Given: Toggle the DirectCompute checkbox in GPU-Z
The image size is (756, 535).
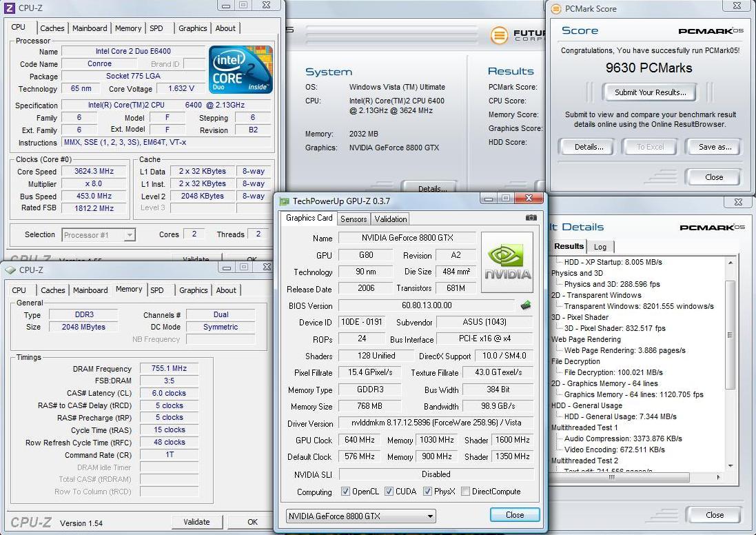Looking at the screenshot, I should 465,491.
